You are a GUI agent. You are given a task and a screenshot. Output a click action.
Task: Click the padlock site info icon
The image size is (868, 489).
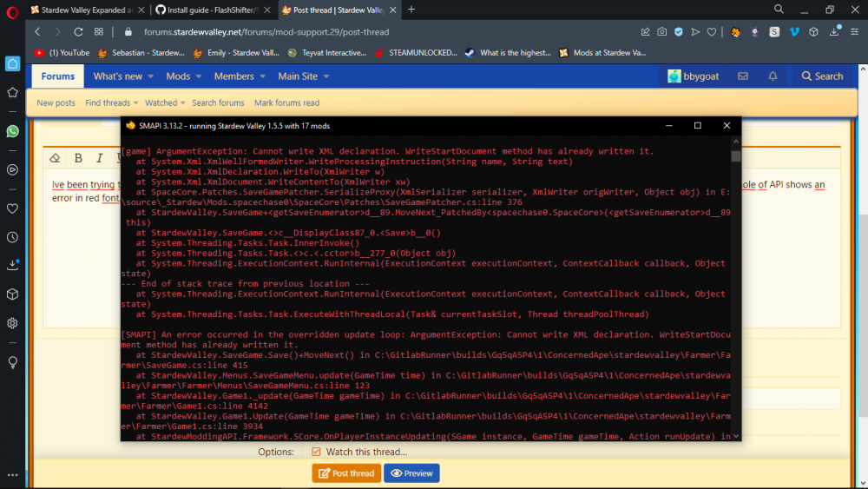pyautogui.click(x=128, y=32)
